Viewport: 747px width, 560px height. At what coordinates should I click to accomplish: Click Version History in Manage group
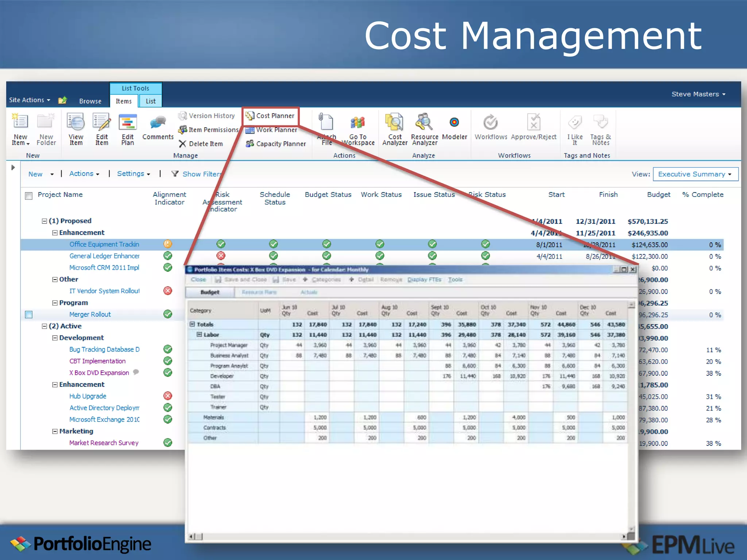[x=206, y=116]
